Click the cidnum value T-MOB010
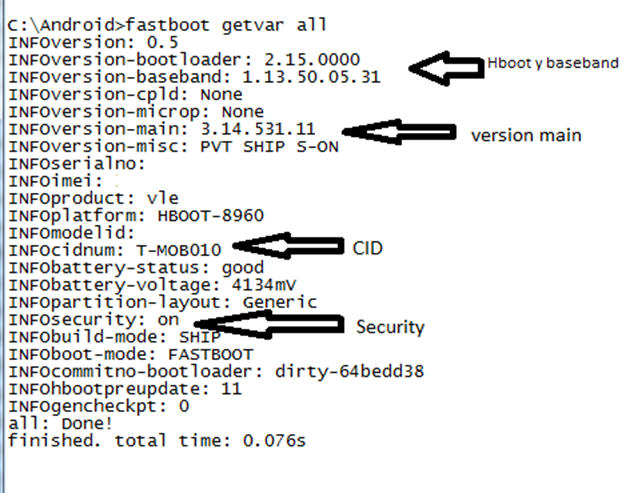Image resolution: width=642 pixels, height=493 pixels. click(179, 250)
